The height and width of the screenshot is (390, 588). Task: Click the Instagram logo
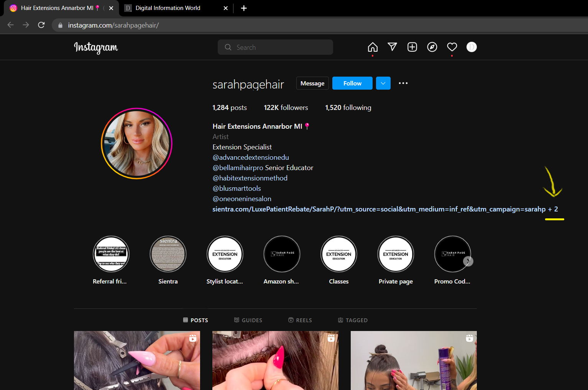point(96,48)
